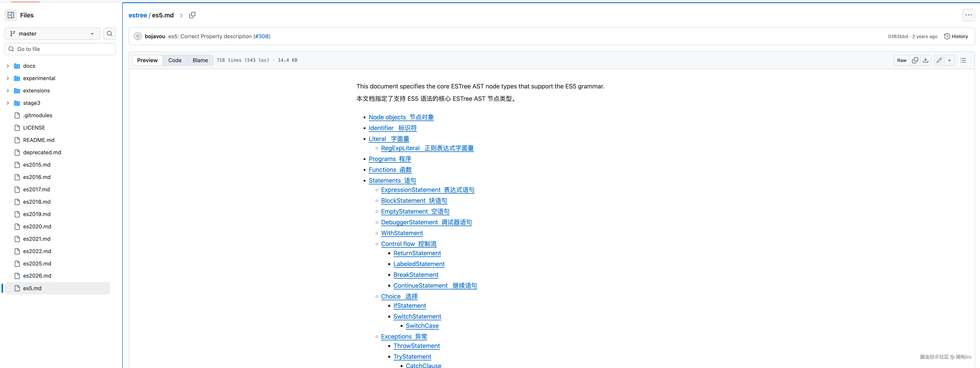Download raw file icon
The image size is (980, 368).
click(x=926, y=60)
